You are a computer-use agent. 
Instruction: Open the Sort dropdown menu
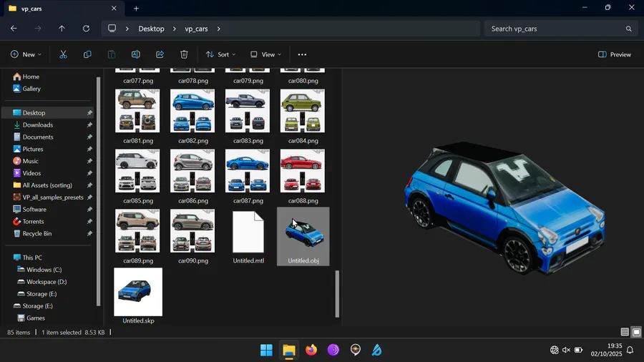(x=220, y=54)
